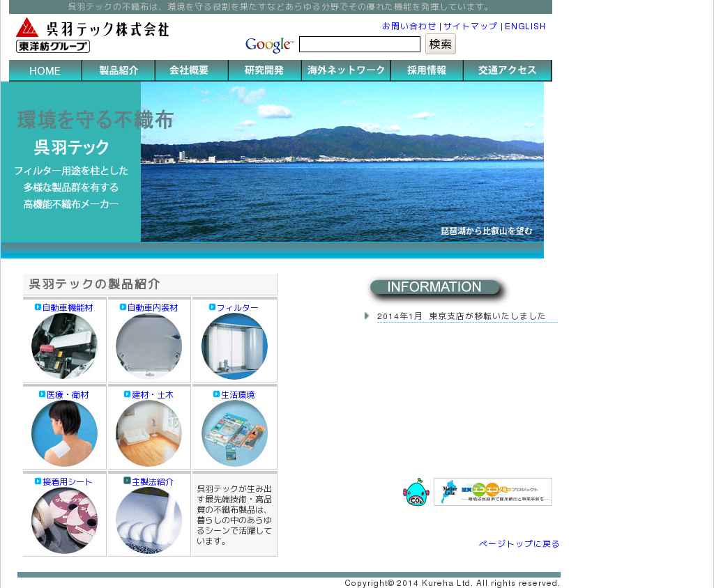Select the フィルター product circle image

tap(234, 346)
